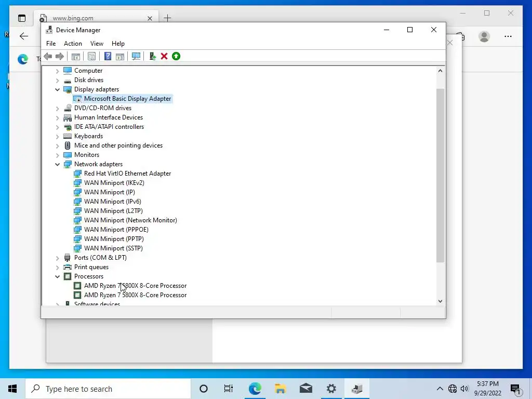Screen dimensions: 532x399
Task: Expand the Keyboards node
Action: [57, 137]
